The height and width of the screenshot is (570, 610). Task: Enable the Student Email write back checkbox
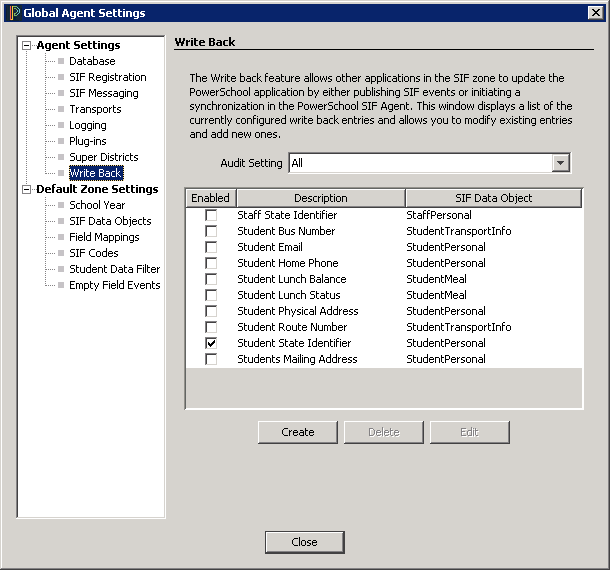point(211,247)
